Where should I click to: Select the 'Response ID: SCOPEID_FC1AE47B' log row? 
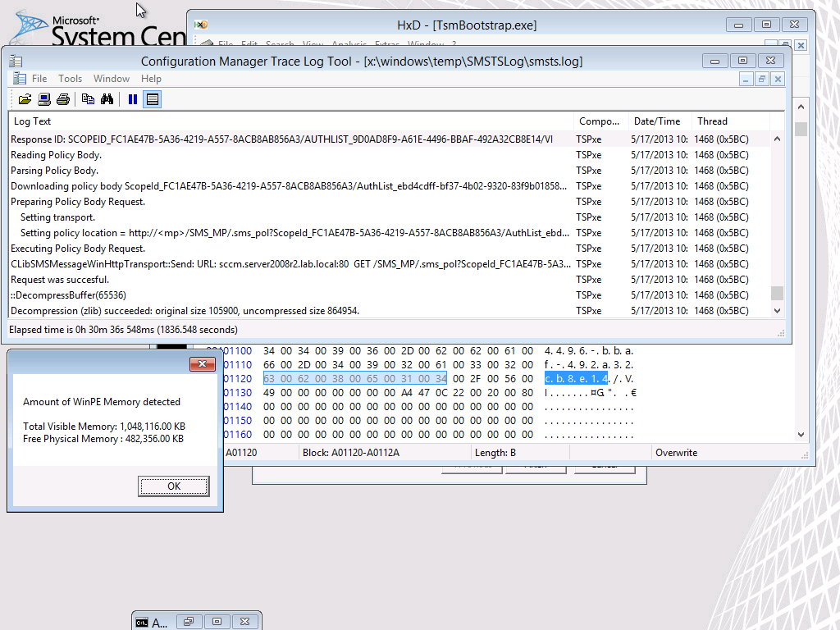(x=390, y=139)
